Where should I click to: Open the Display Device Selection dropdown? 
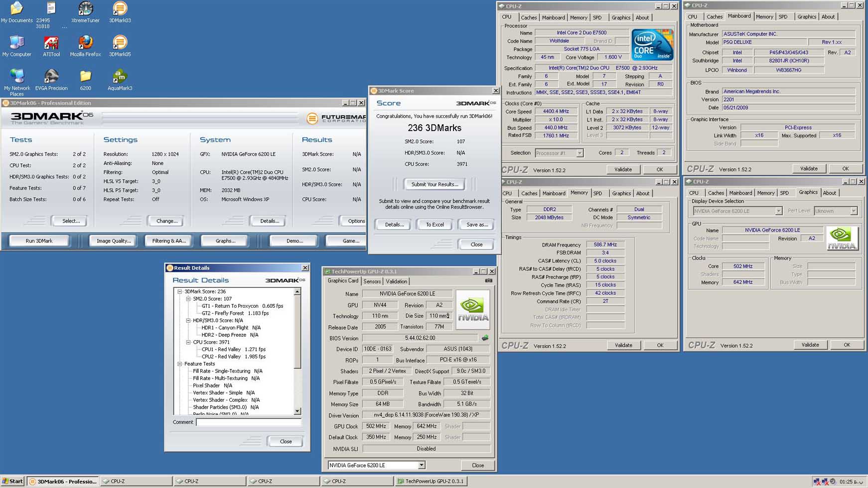778,211
